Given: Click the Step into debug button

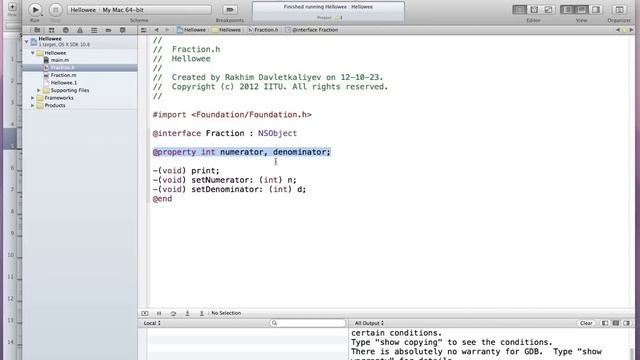Looking at the screenshot, I should (x=187, y=313).
